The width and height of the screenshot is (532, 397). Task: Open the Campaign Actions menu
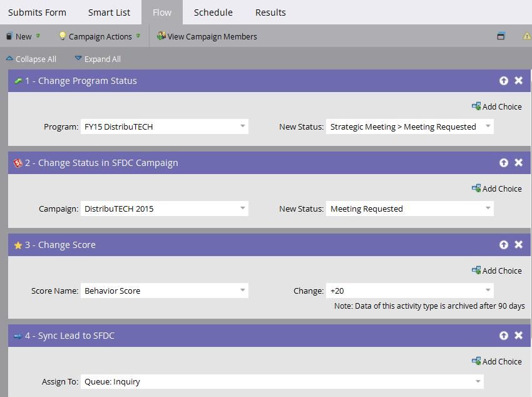tap(100, 36)
